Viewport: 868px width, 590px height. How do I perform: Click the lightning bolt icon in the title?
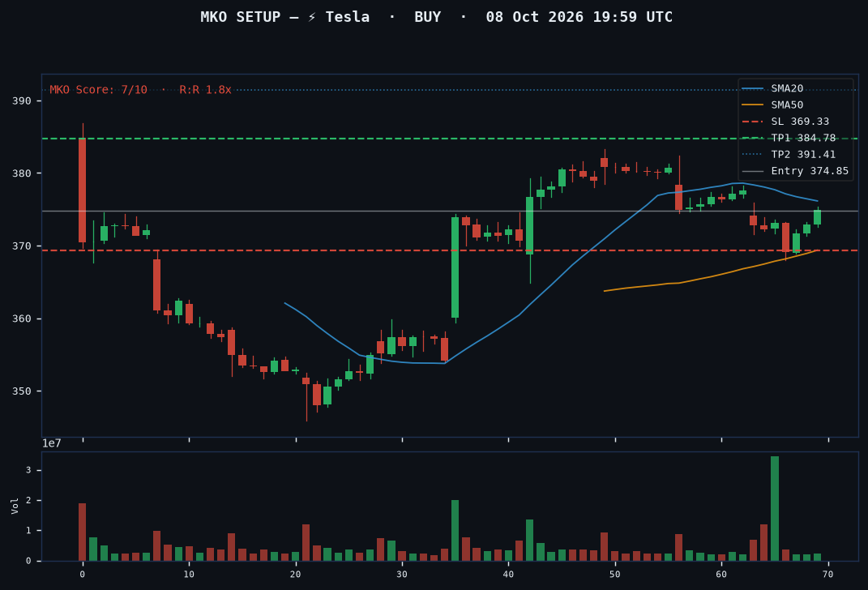tap(312, 17)
